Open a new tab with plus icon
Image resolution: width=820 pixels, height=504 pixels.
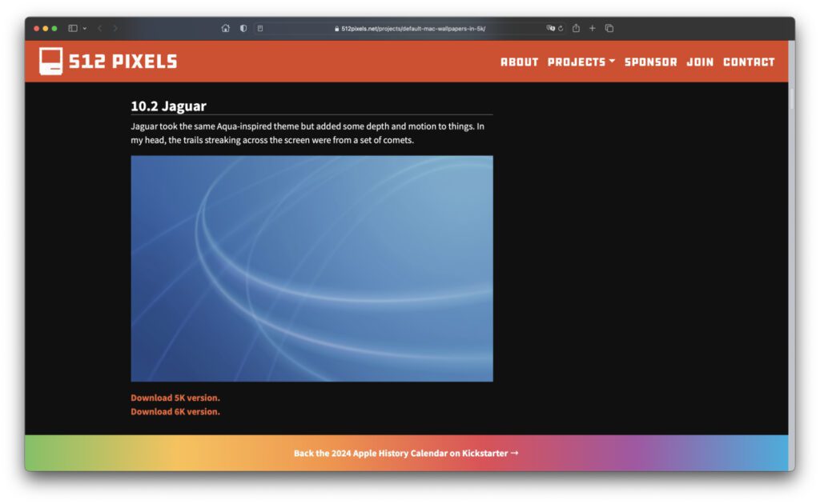click(593, 28)
